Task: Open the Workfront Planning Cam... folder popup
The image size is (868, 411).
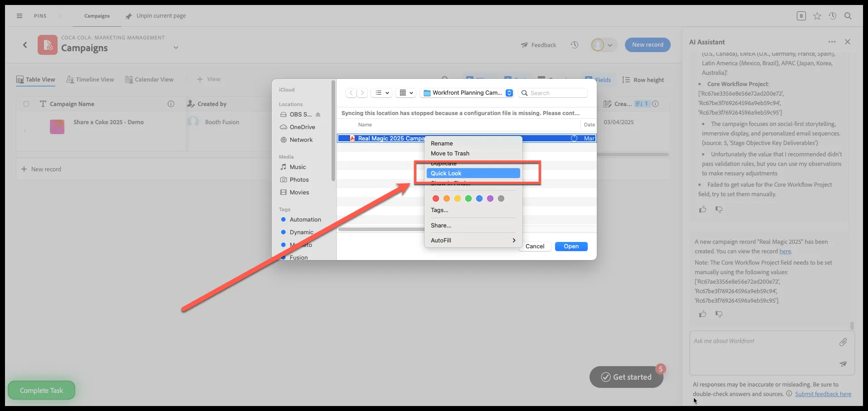Action: point(467,93)
